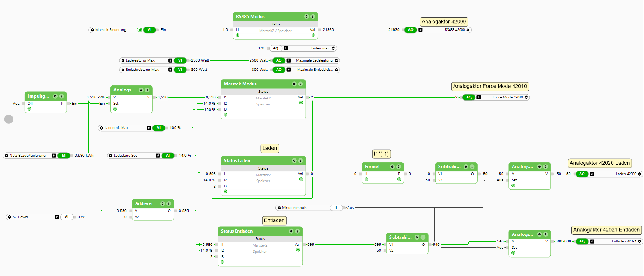Add input via plus under I1 in RS485 Modus
644x276 pixels.
click(237, 35)
